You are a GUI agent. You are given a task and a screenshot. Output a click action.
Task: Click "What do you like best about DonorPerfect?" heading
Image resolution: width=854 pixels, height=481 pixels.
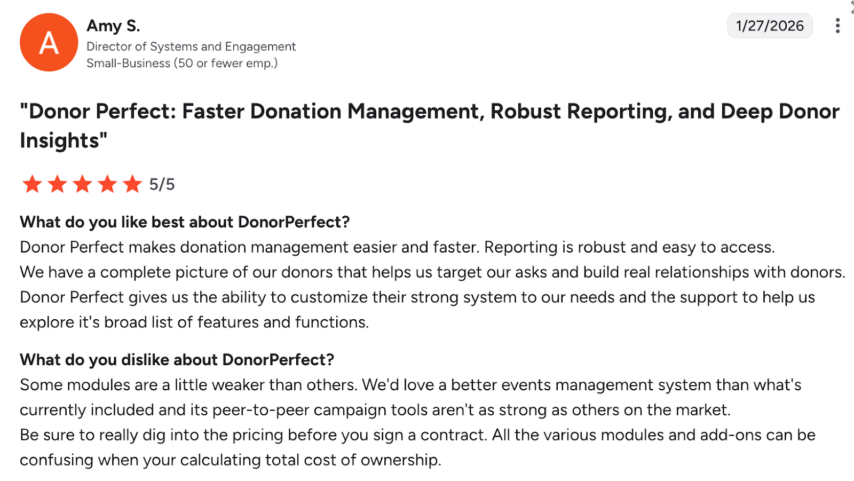pos(185,222)
